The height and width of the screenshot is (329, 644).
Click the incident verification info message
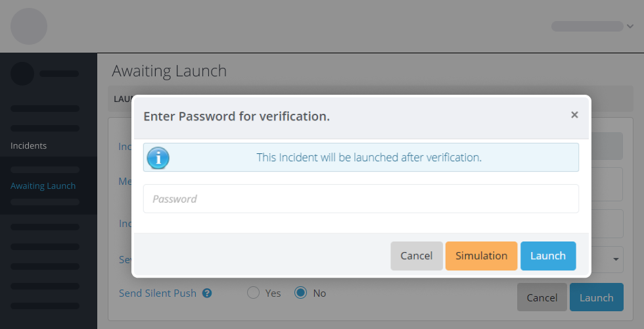point(369,157)
